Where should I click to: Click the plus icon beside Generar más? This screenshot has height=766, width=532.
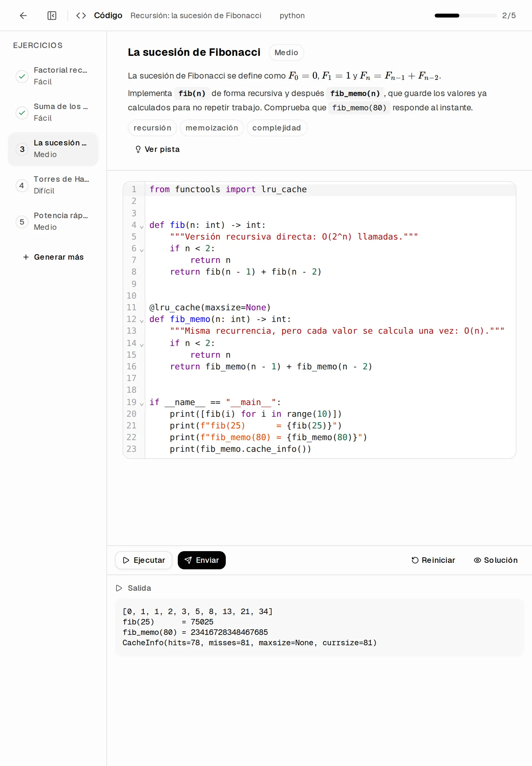click(26, 257)
